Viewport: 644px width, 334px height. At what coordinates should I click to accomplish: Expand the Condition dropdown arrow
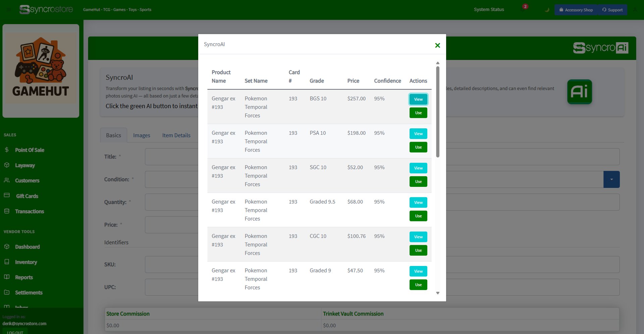611,180
